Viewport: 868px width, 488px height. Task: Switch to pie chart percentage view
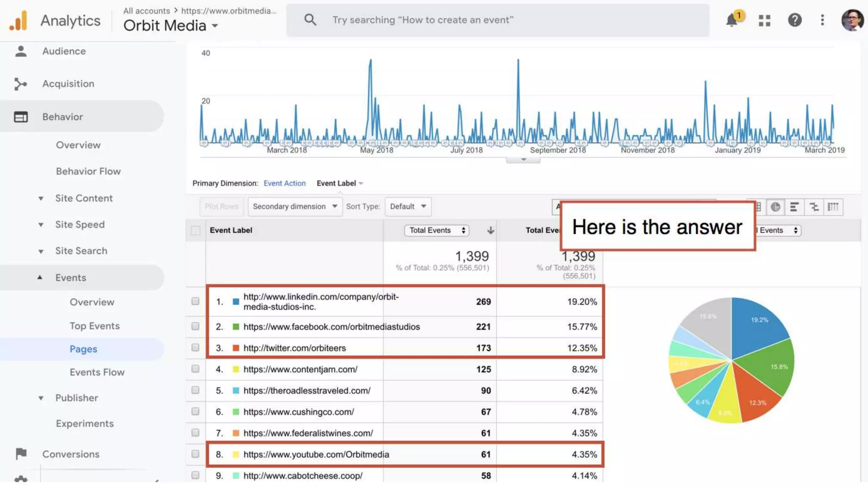coord(775,207)
